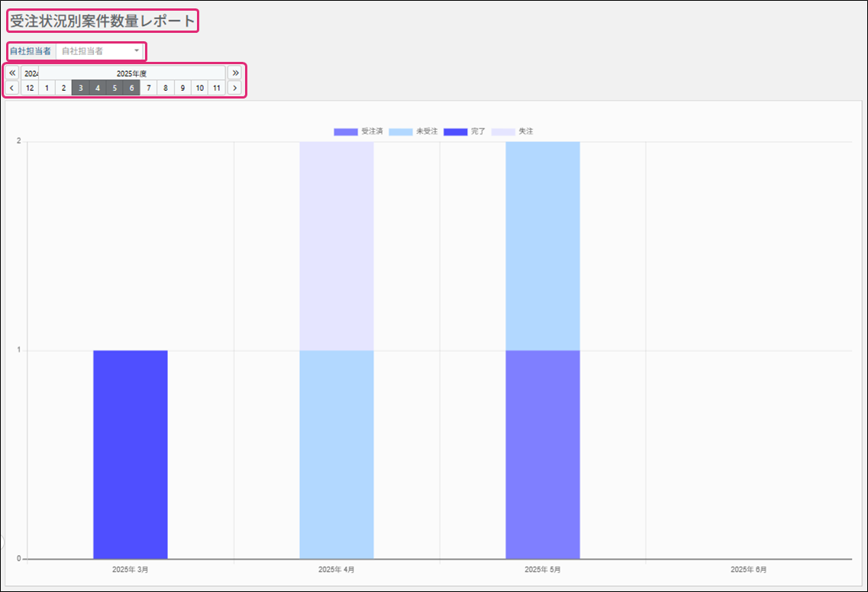
Task: Select the 2025年度 fiscal year header
Action: pyautogui.click(x=131, y=73)
